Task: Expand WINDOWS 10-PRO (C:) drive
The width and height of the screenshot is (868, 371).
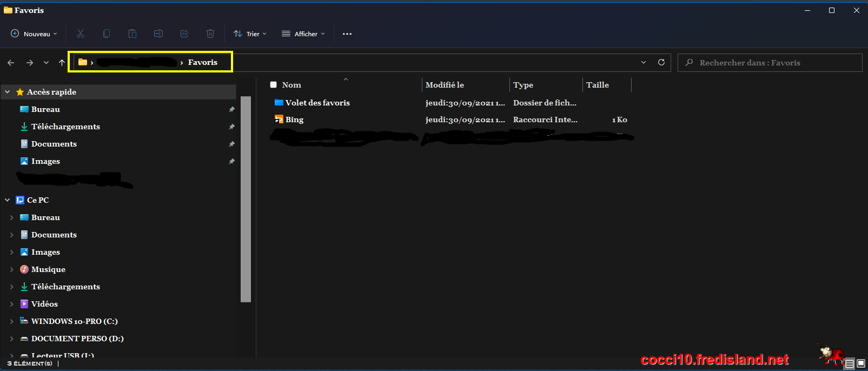Action: coord(12,321)
